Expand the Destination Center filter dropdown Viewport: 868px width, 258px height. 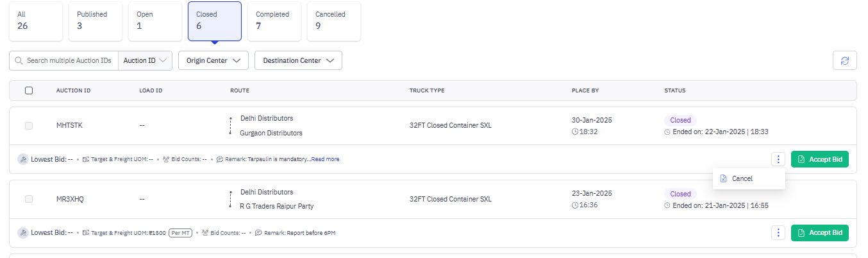(x=298, y=60)
